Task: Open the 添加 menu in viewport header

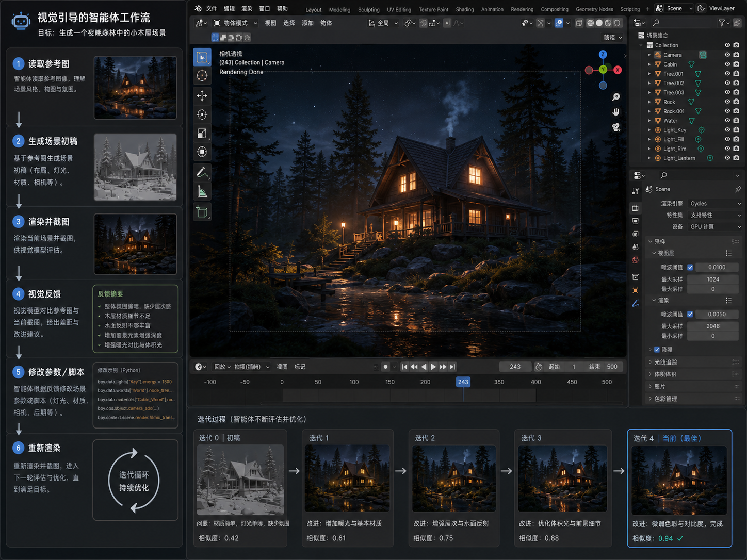Action: [307, 23]
